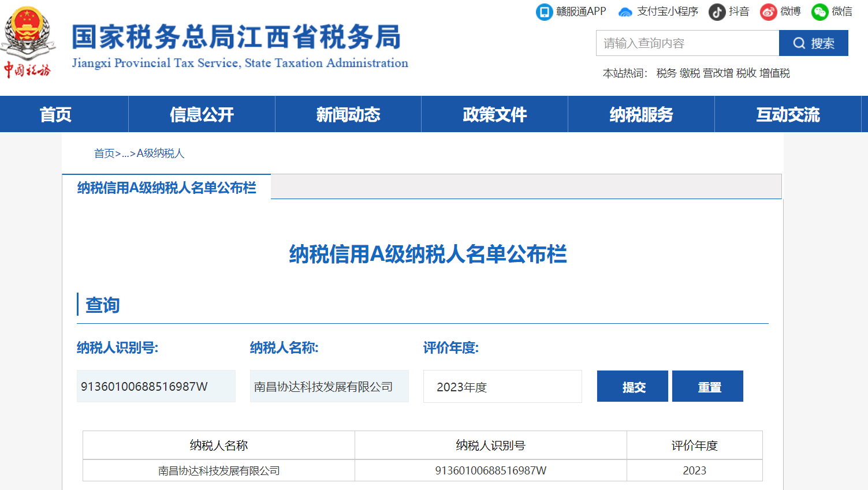Click the 提交 button
The height and width of the screenshot is (490, 868).
[x=632, y=387]
